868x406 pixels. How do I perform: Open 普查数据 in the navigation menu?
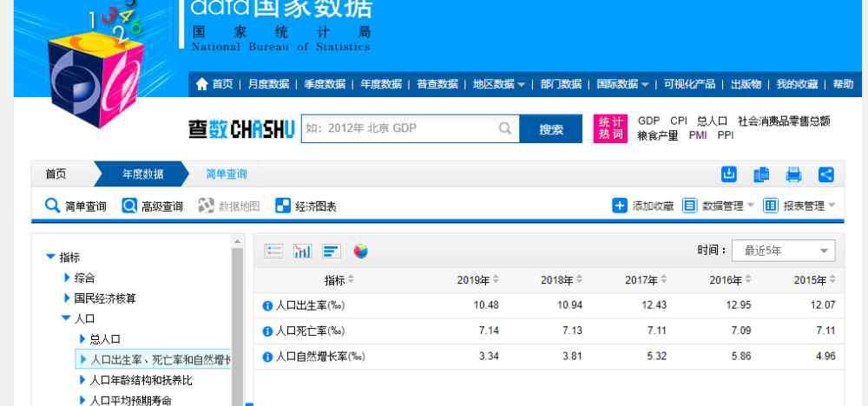[437, 84]
